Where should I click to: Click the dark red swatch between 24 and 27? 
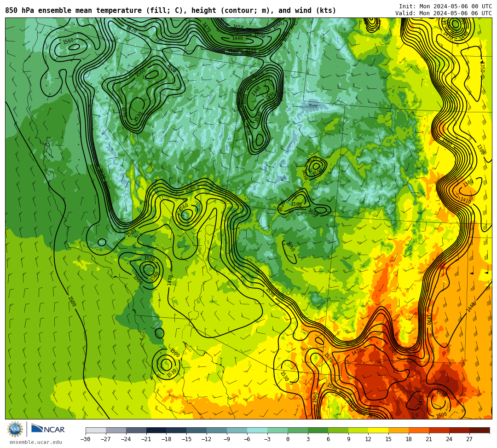(x=459, y=430)
